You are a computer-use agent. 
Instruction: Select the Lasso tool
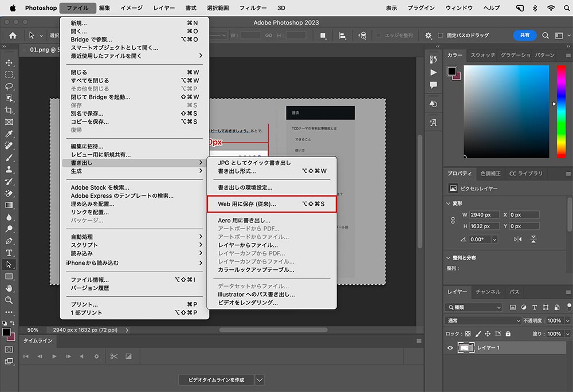click(x=9, y=87)
